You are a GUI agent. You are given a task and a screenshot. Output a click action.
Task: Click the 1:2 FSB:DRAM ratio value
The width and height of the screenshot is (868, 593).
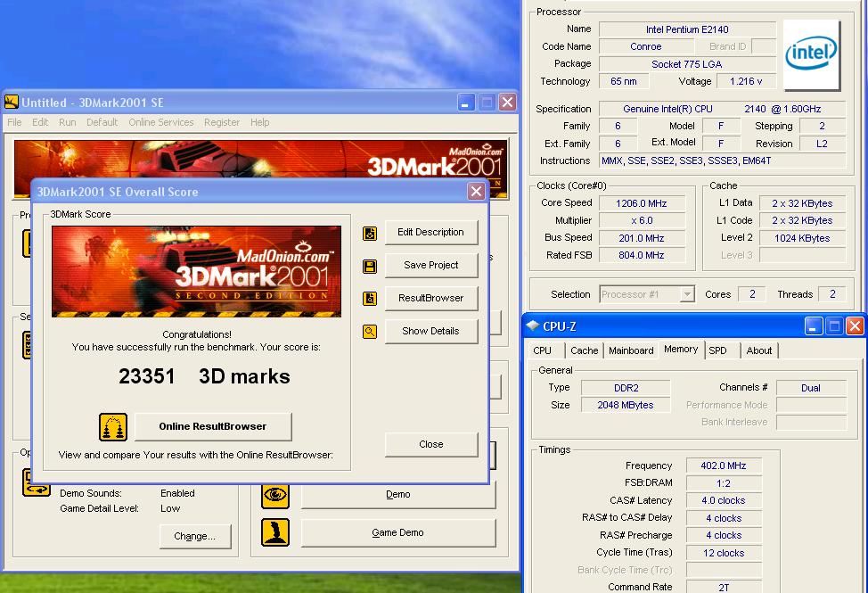pyautogui.click(x=724, y=483)
